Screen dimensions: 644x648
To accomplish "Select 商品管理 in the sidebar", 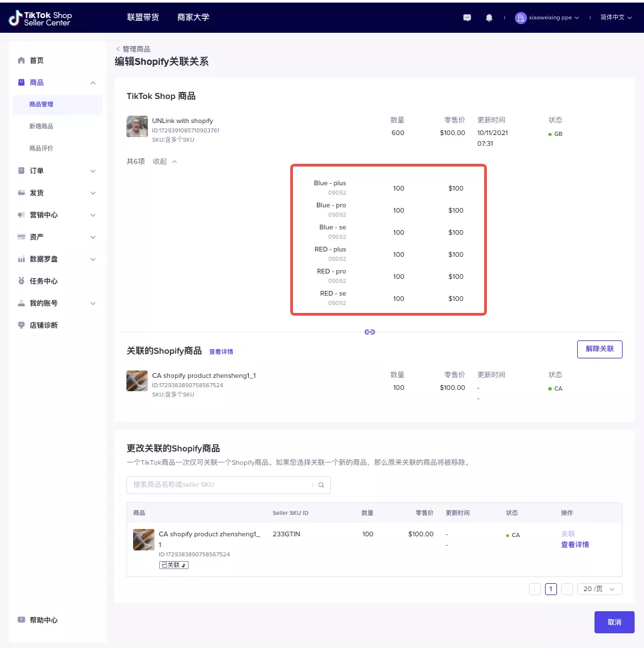I will click(58, 104).
